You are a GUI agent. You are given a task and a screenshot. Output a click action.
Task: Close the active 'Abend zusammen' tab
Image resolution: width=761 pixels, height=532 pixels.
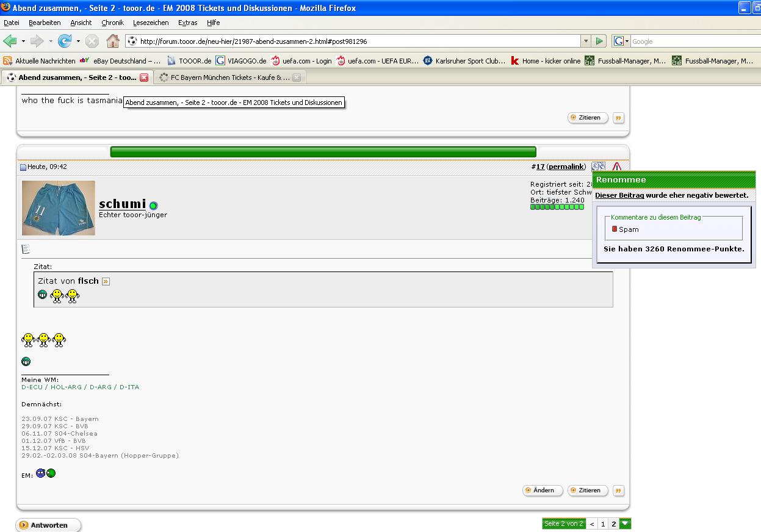tap(144, 77)
